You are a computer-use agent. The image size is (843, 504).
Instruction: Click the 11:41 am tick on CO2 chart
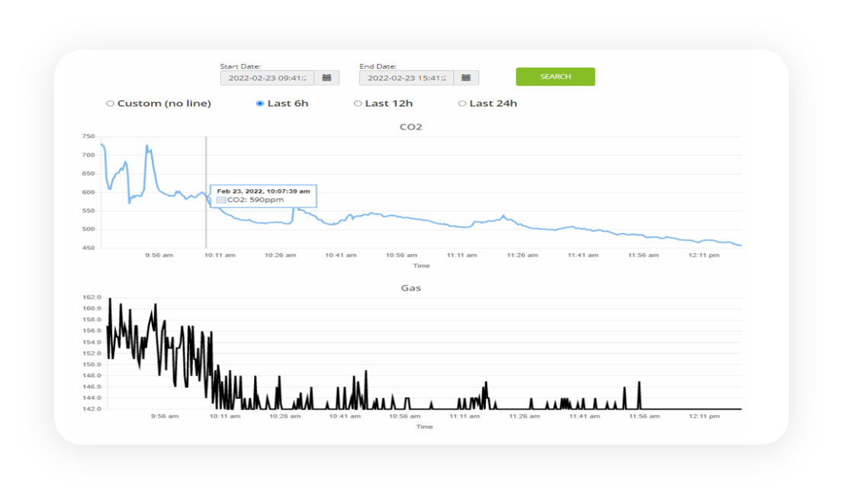pos(582,255)
